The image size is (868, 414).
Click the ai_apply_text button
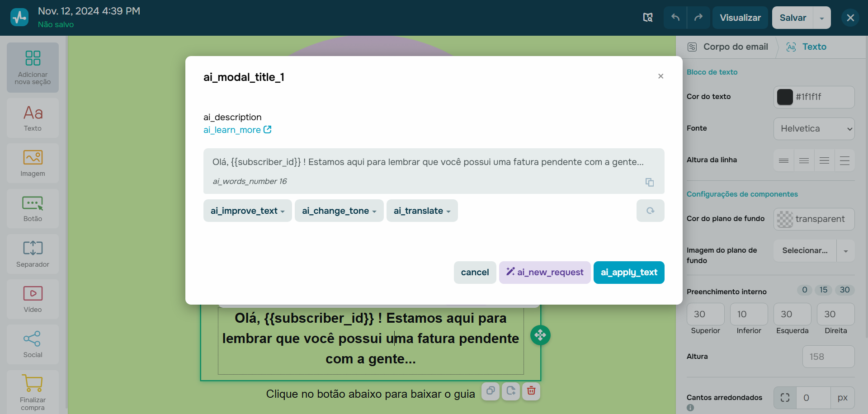pos(629,272)
